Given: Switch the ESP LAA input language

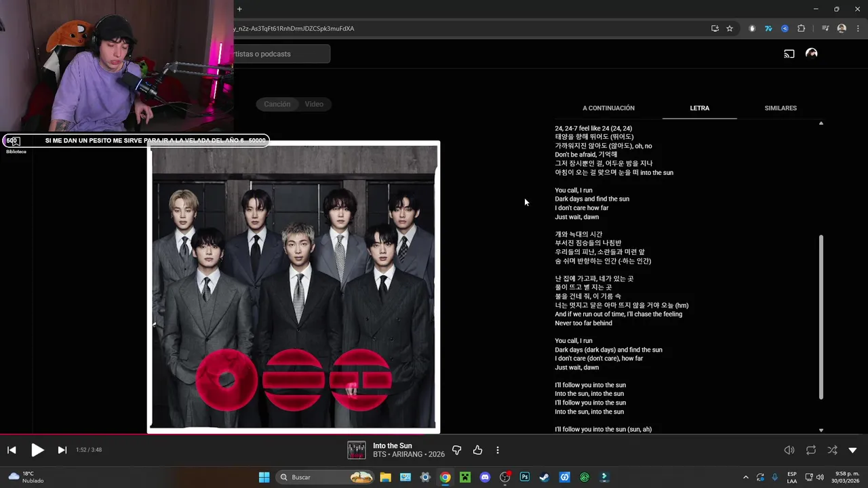Looking at the screenshot, I should point(792,477).
